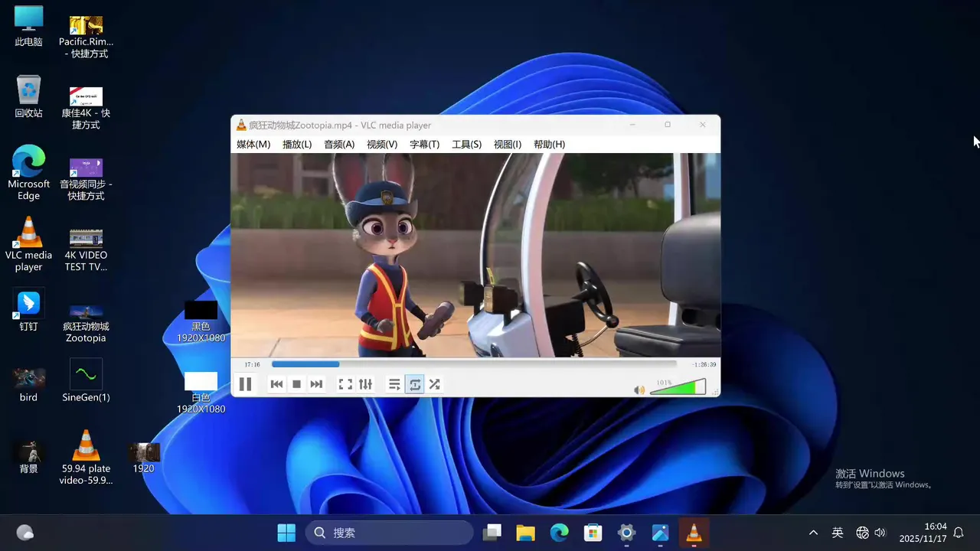Click the VLC cone icon in title bar

pyautogui.click(x=241, y=125)
